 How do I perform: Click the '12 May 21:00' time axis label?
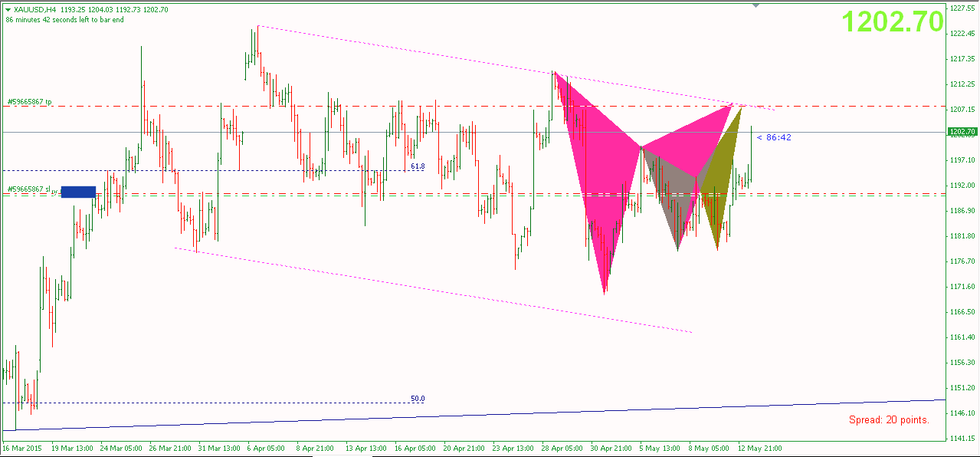[x=759, y=448]
